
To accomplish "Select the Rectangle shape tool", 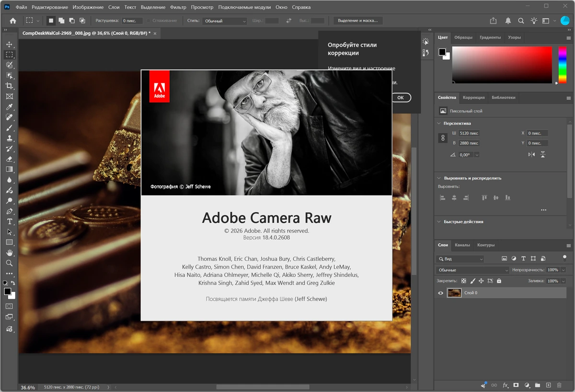I will click(9, 242).
